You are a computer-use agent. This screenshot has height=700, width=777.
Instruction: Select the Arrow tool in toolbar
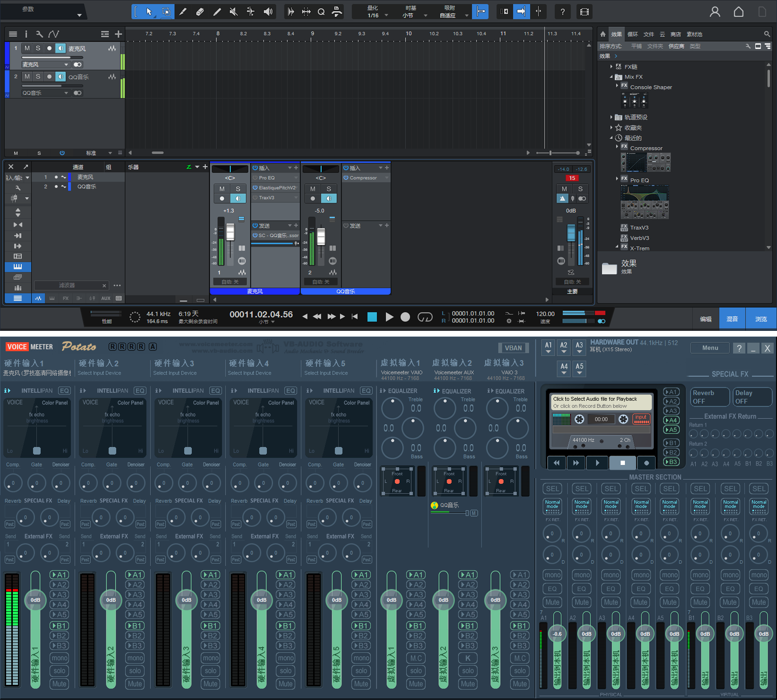tap(149, 12)
